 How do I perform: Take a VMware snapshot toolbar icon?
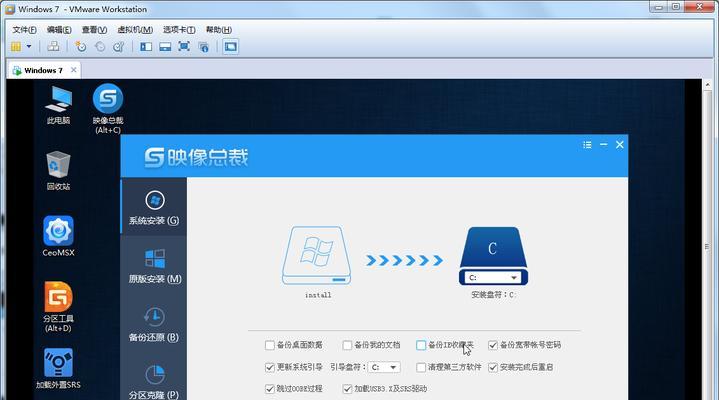pyautogui.click(x=81, y=46)
